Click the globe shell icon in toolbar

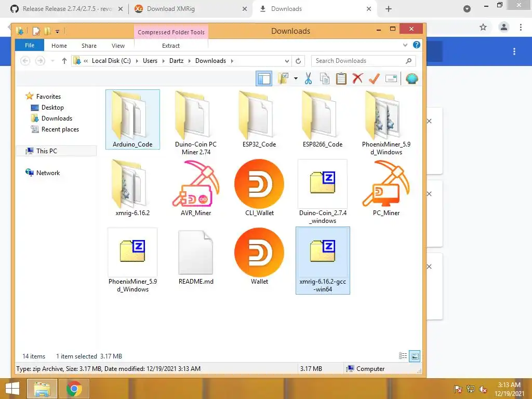[x=411, y=79]
